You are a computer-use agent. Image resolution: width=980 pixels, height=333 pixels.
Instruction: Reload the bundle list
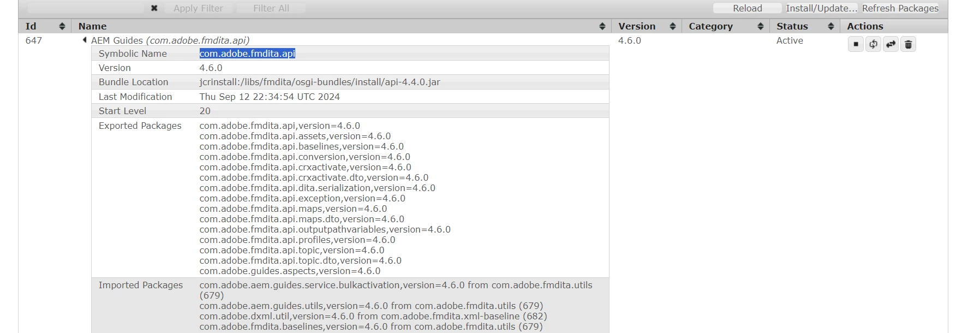747,8
